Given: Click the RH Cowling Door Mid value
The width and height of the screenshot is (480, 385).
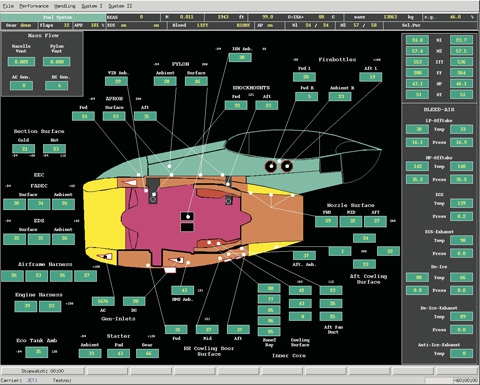Looking at the screenshot, I should (207, 330).
